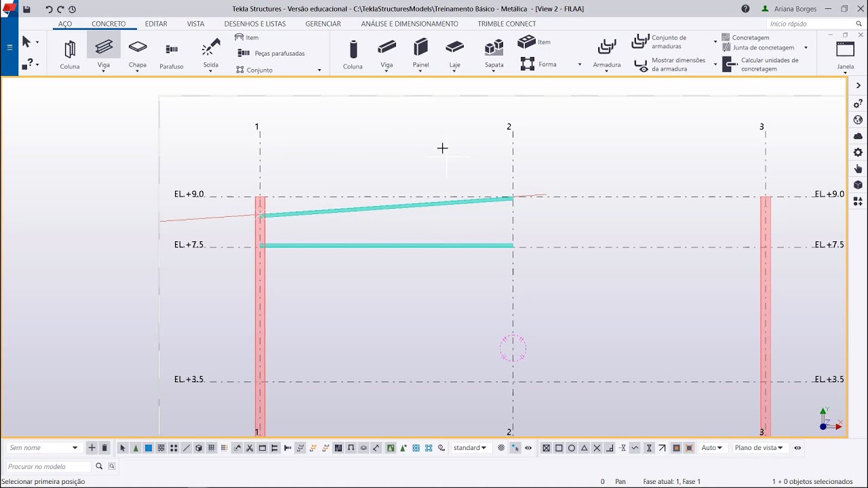Open the undo history clock icon
The width and height of the screenshot is (868, 488).
coord(72,9)
